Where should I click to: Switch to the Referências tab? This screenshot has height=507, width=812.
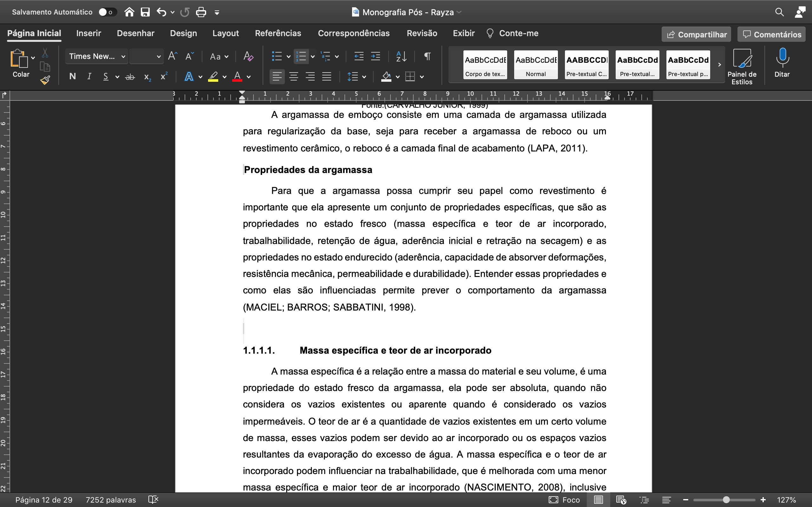coord(278,33)
